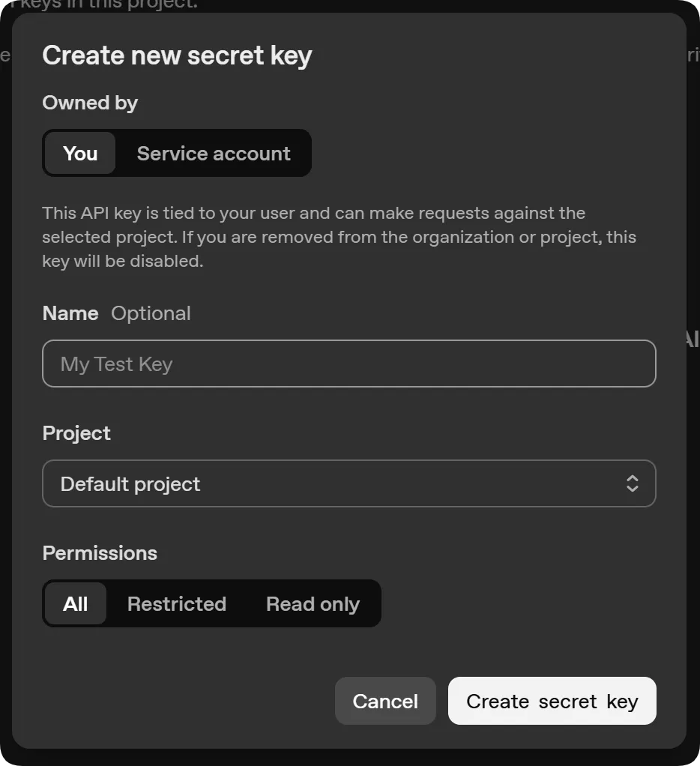Click the "Optional" hint next to Name
This screenshot has height=766, width=700.
(x=151, y=313)
